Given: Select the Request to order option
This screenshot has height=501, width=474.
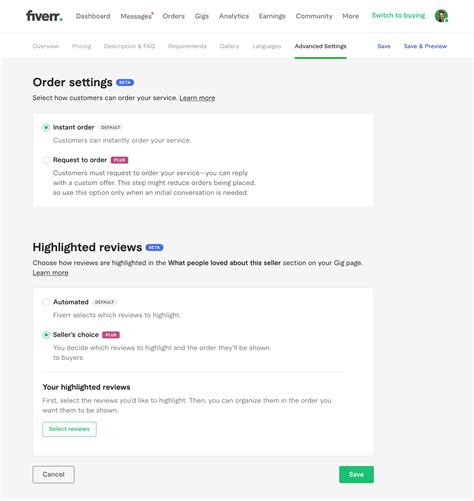Looking at the screenshot, I should tap(46, 160).
